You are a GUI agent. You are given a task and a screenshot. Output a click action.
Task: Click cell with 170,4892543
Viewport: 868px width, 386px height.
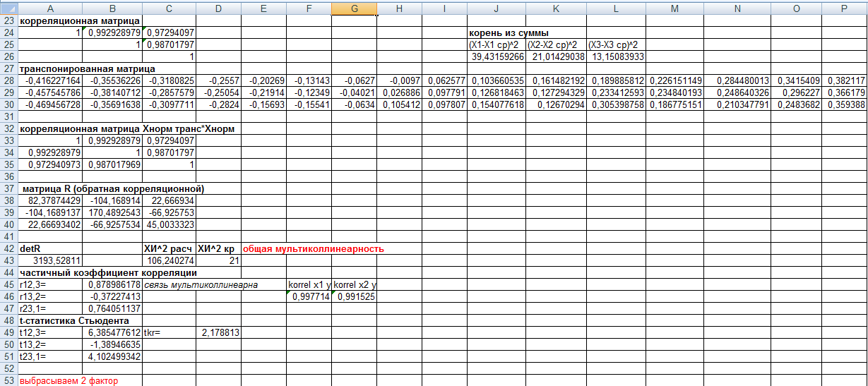click(x=112, y=213)
